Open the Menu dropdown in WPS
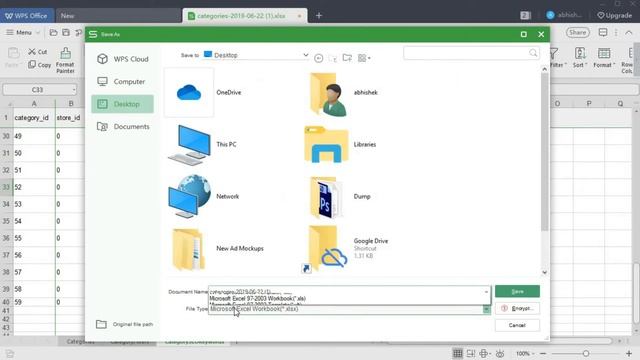 (x=23, y=32)
